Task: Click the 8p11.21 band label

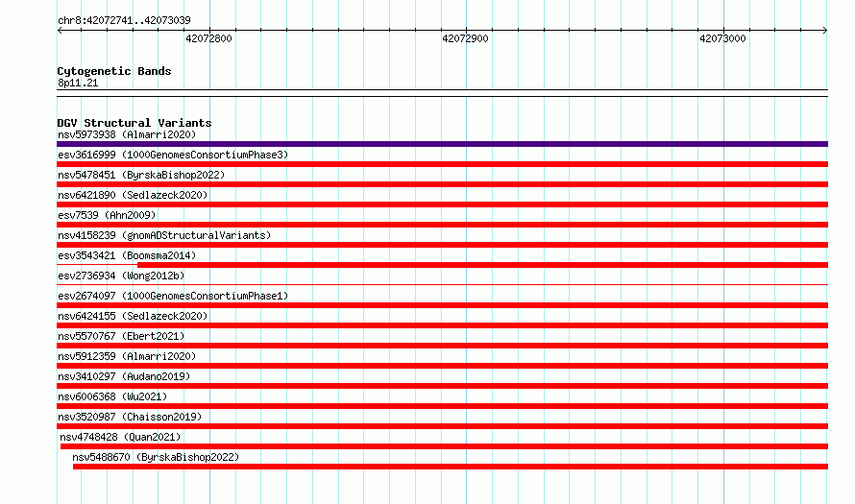Action: [x=78, y=83]
